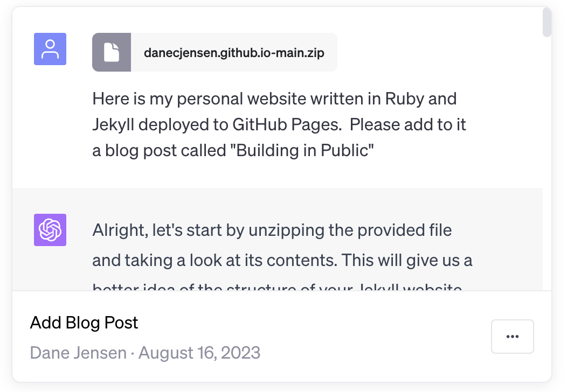Open the three-dot more options menu
This screenshot has height=392, width=567.
(x=513, y=337)
